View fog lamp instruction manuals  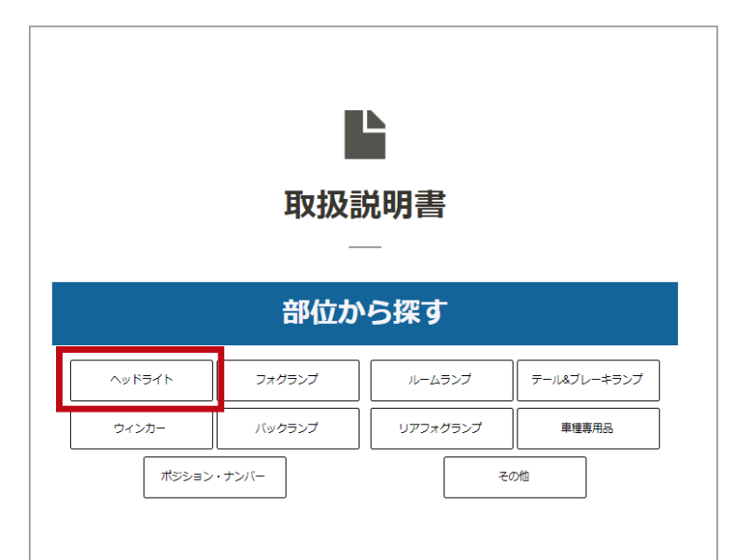pos(288,380)
